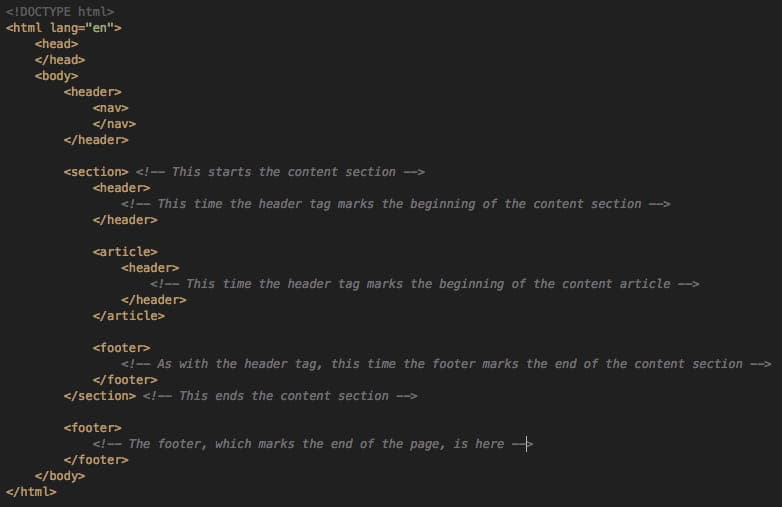Click the closing html tag
Viewport: 782px width, 507px height.
(x=31, y=492)
